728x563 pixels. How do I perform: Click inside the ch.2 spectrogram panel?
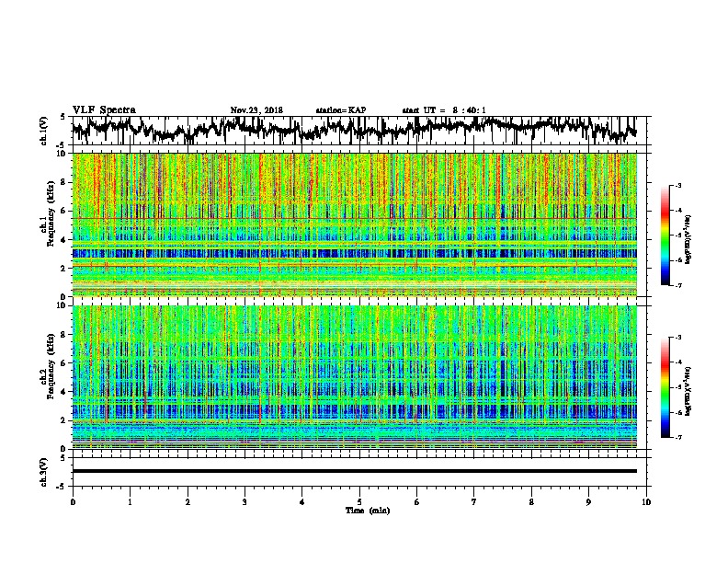[355, 377]
